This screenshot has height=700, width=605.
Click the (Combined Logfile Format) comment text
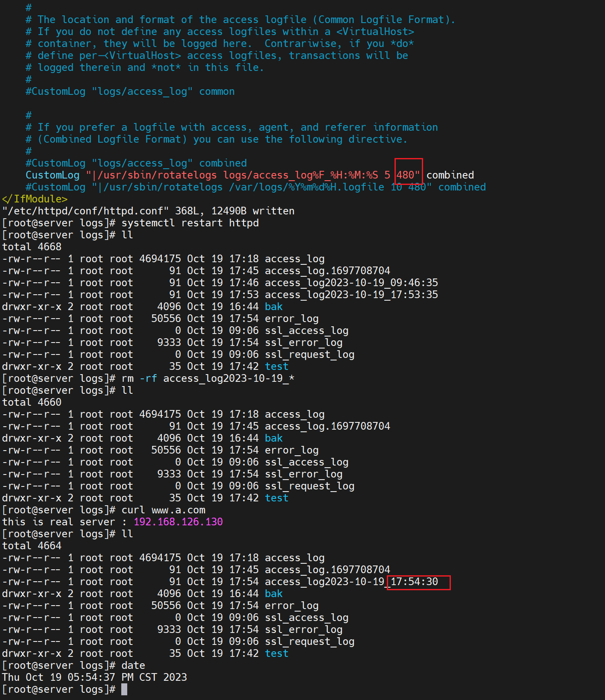click(112, 139)
